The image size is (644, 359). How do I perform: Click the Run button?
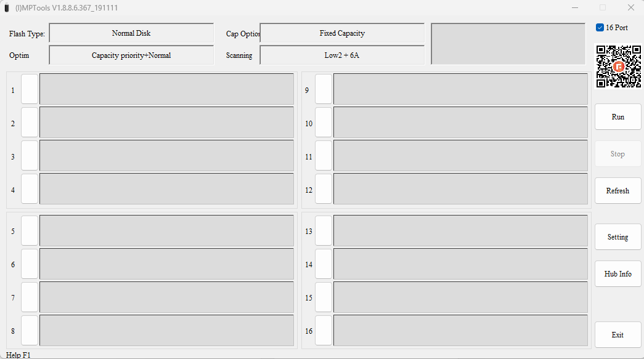click(x=618, y=117)
